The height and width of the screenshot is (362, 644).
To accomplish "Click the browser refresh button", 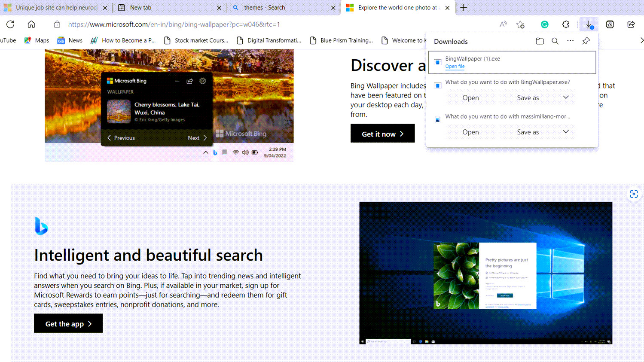I will 10,24.
